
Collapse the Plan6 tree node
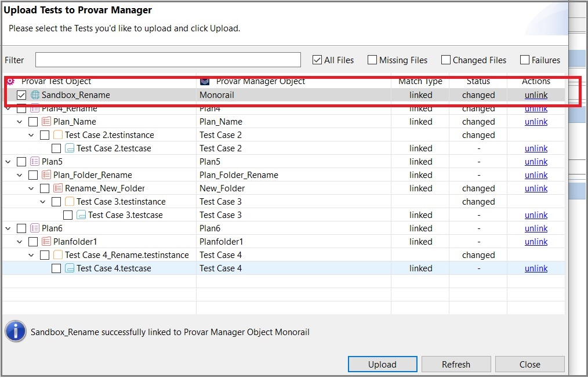[8, 228]
